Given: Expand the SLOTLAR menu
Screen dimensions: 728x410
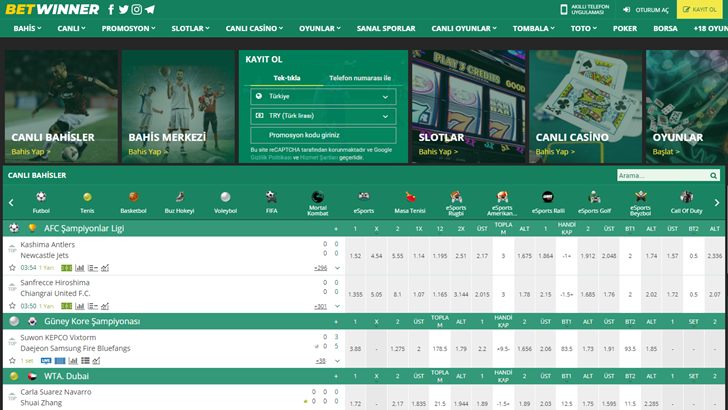Looking at the screenshot, I should coord(190,28).
